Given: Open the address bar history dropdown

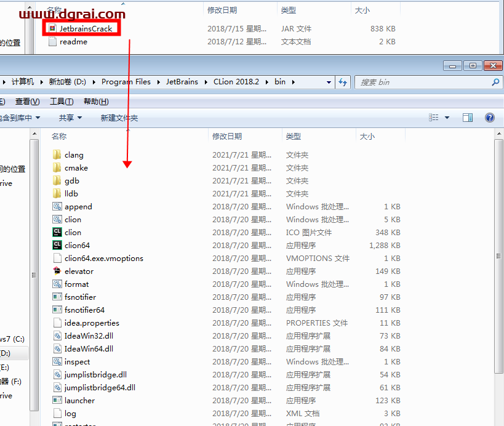Looking at the screenshot, I should coord(329,82).
